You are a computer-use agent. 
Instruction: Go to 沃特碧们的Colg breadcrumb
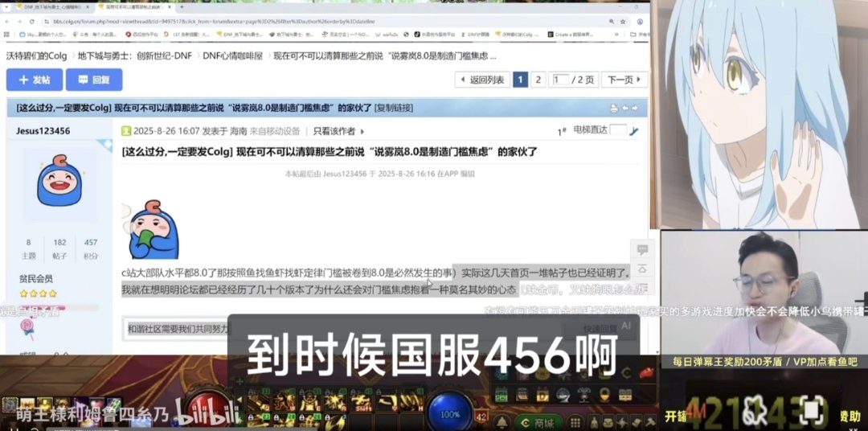(36, 56)
